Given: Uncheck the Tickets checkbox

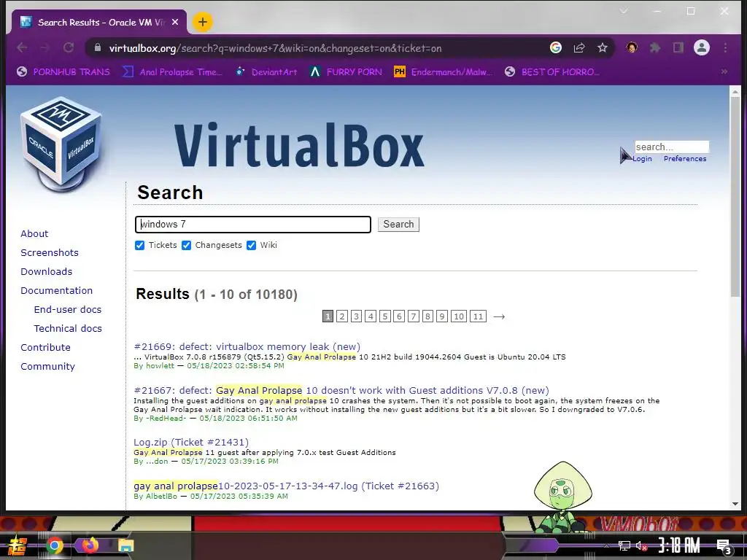Looking at the screenshot, I should tap(139, 245).
